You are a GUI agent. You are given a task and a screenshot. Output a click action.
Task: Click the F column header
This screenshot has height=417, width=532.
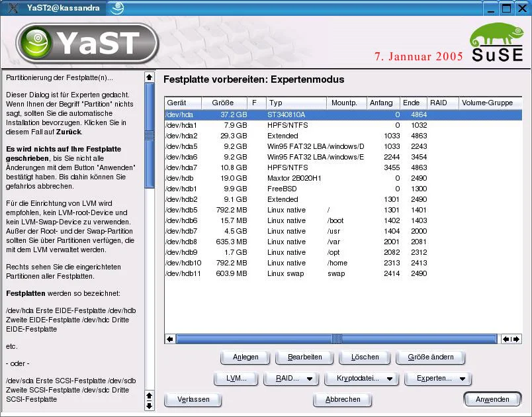pos(257,103)
